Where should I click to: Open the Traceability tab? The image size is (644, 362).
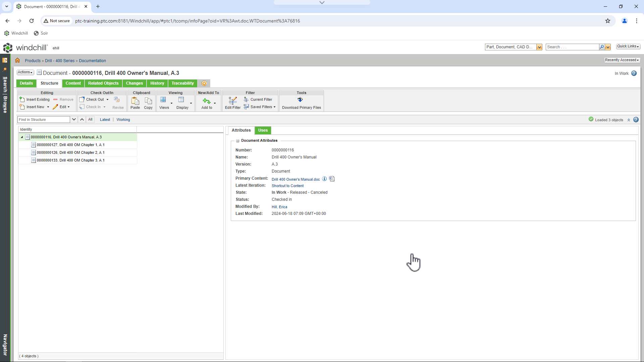183,83
